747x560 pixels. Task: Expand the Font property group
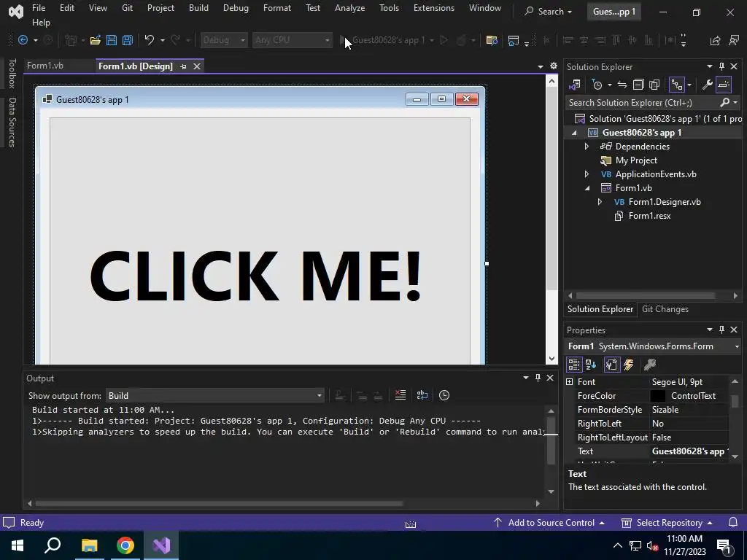[569, 382]
